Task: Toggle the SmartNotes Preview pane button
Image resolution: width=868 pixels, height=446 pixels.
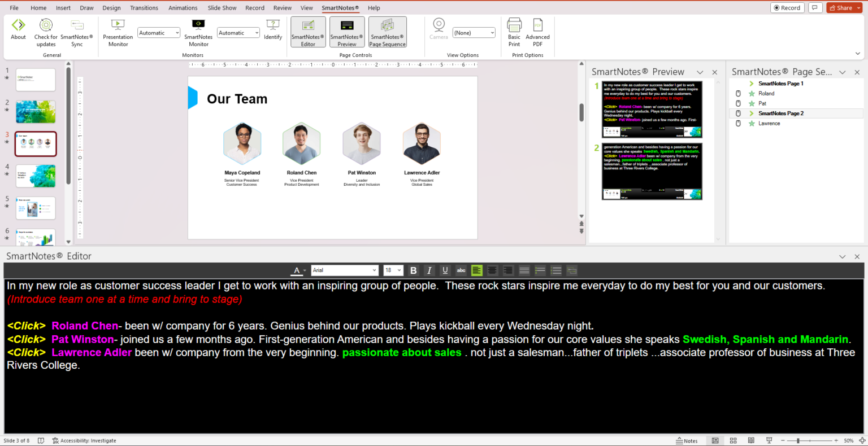Action: (x=347, y=32)
